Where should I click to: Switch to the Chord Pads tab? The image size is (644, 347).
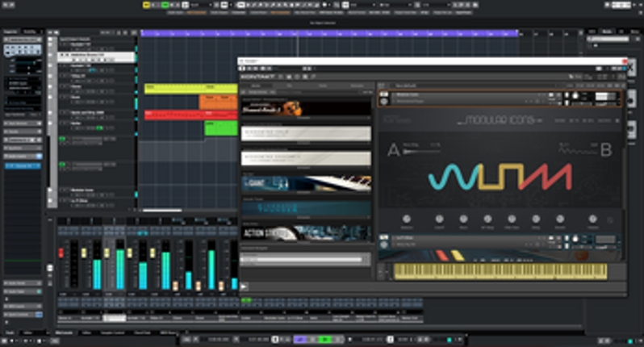pos(142,332)
